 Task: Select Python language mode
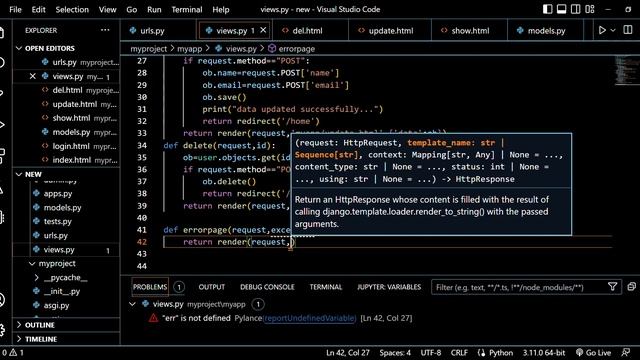tap(501, 353)
